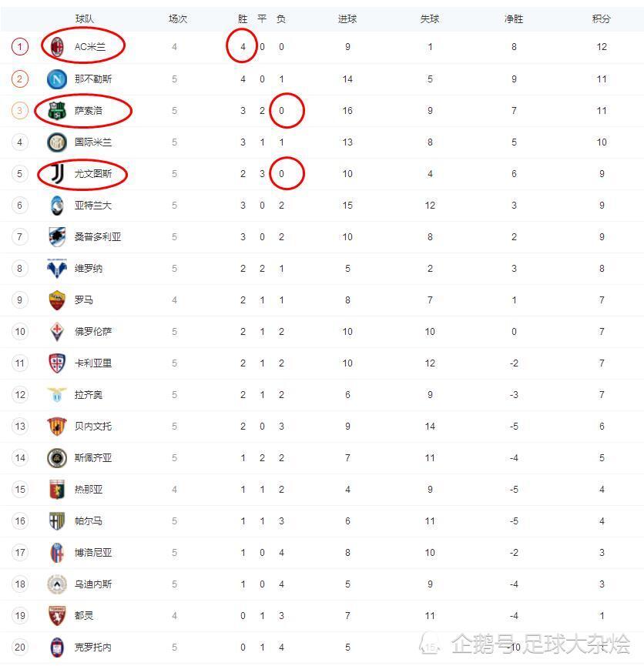
Task: Open the 桑普多利亚 team name link
Action: click(98, 237)
